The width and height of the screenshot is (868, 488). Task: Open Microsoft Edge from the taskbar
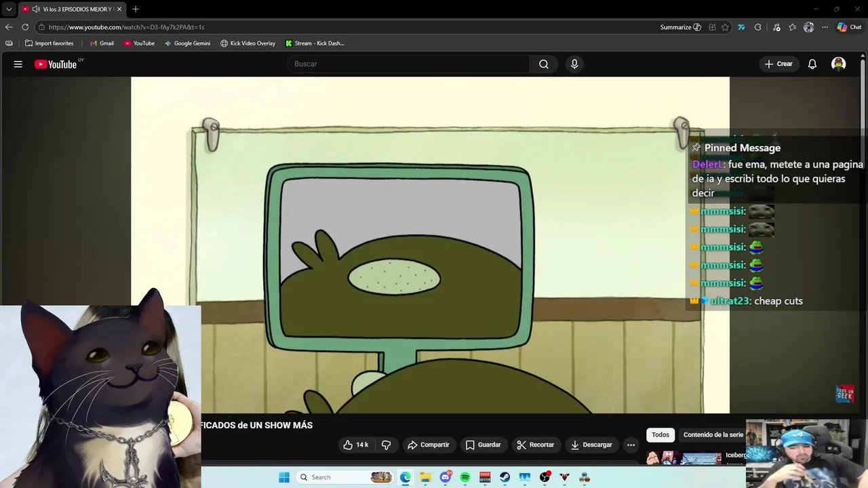[406, 477]
